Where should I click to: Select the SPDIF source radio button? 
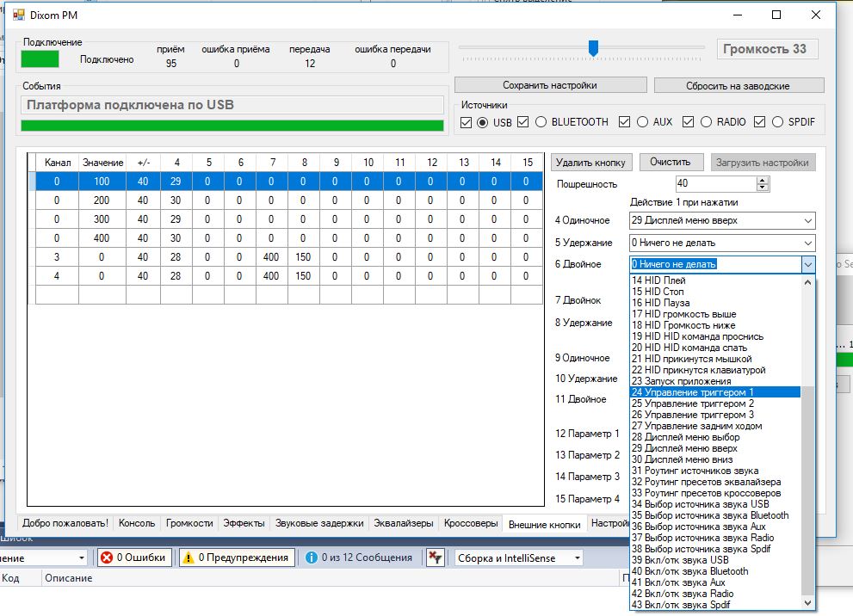[777, 122]
